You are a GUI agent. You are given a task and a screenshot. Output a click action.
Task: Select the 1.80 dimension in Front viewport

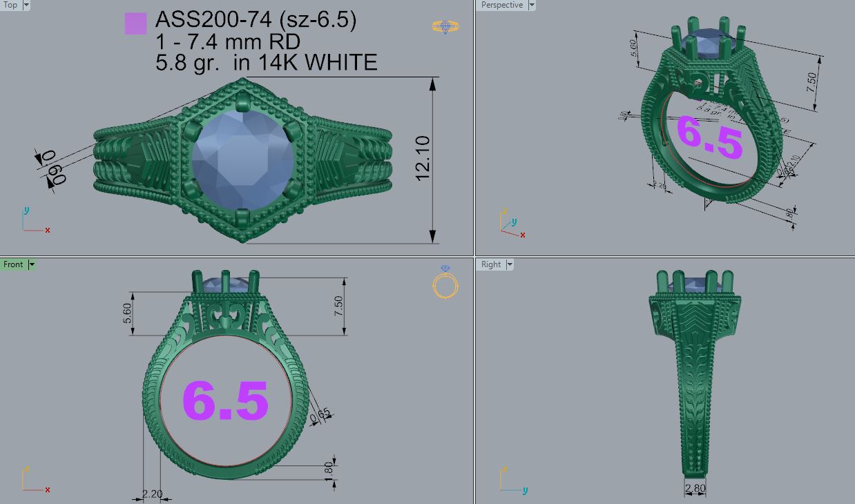pyautogui.click(x=329, y=471)
